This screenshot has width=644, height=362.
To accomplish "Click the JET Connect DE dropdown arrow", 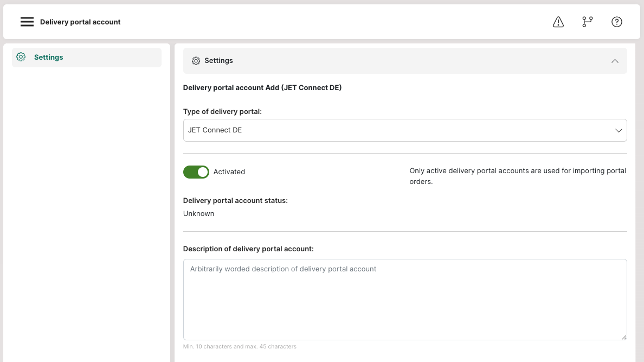I will [618, 130].
